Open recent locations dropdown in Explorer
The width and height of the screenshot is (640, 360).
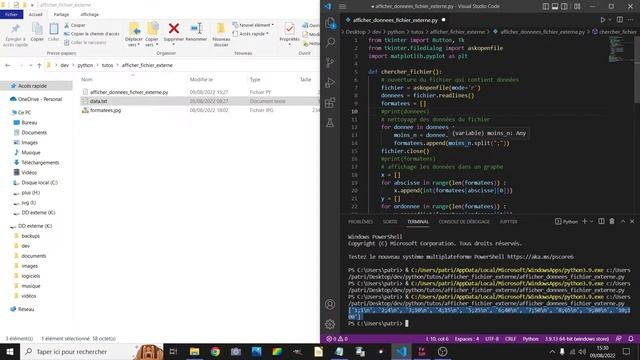click(31, 65)
